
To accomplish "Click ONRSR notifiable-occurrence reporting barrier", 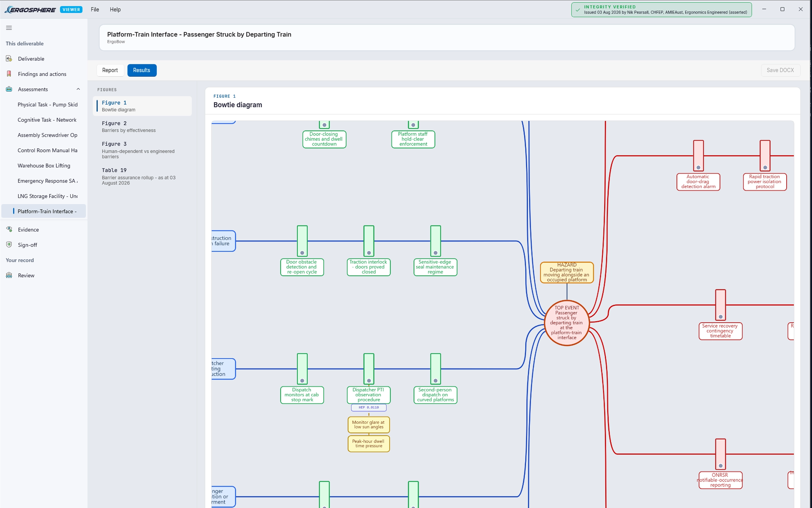I will pyautogui.click(x=720, y=480).
